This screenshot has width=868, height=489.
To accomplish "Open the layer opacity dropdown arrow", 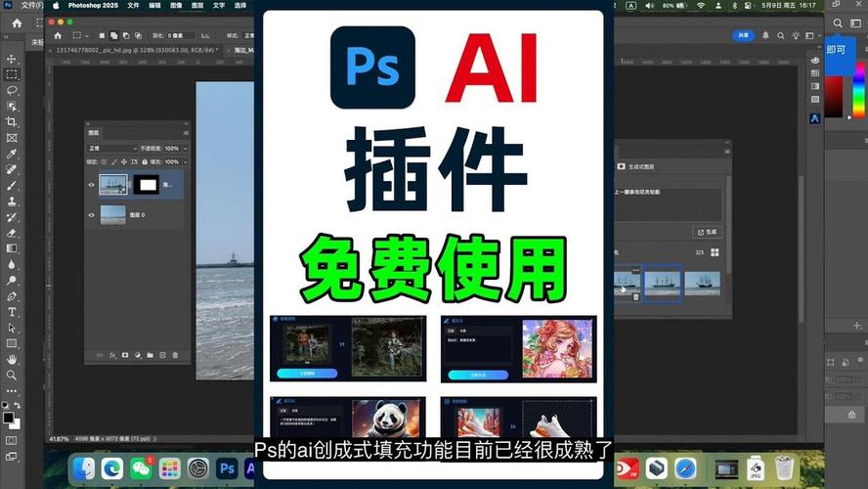I will pyautogui.click(x=186, y=149).
